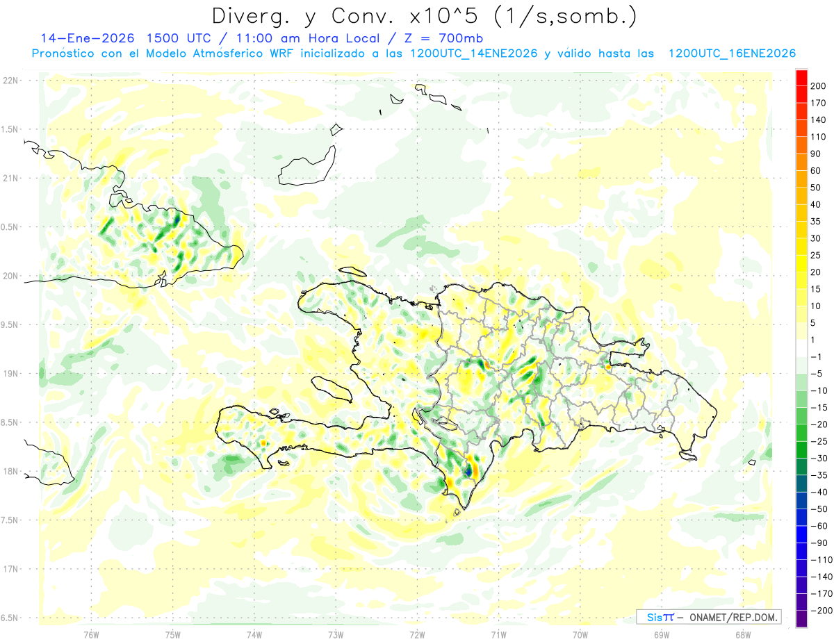Click the '7.5N' latitude label
Viewport: 834px width, 644px height.
[9, 520]
